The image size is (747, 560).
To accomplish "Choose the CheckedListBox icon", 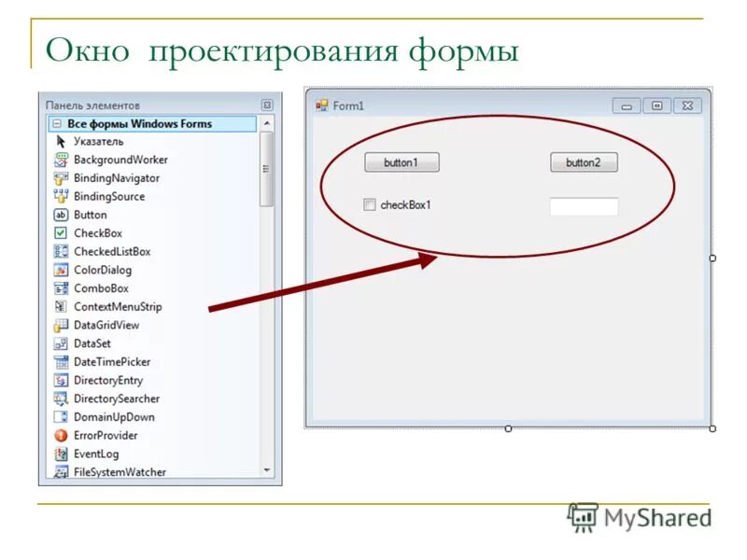I will (61, 251).
